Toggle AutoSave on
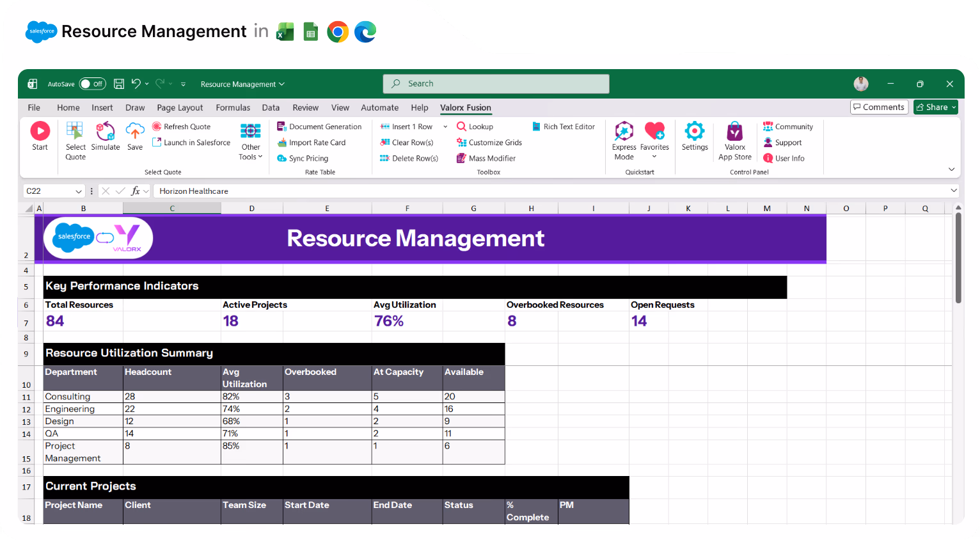 tap(92, 83)
